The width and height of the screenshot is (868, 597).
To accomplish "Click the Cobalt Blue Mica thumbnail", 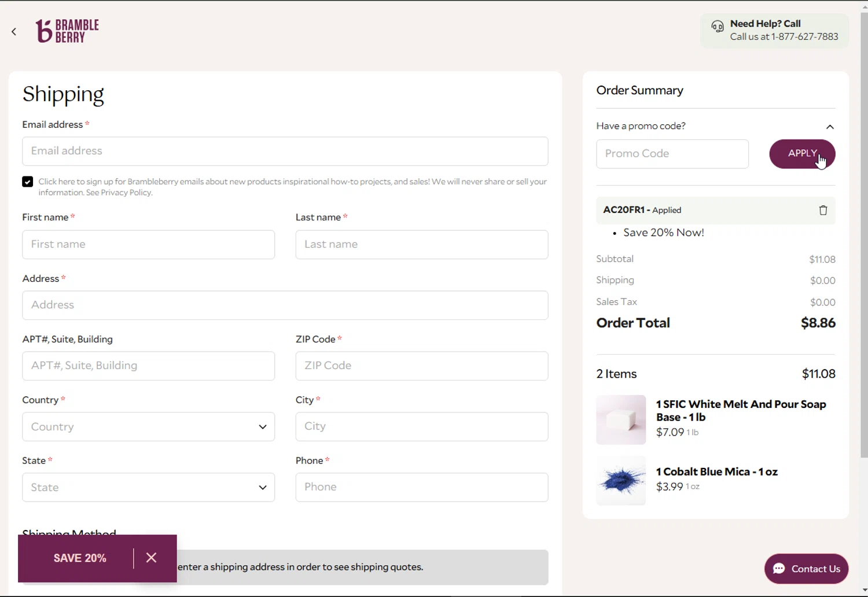I will point(621,480).
